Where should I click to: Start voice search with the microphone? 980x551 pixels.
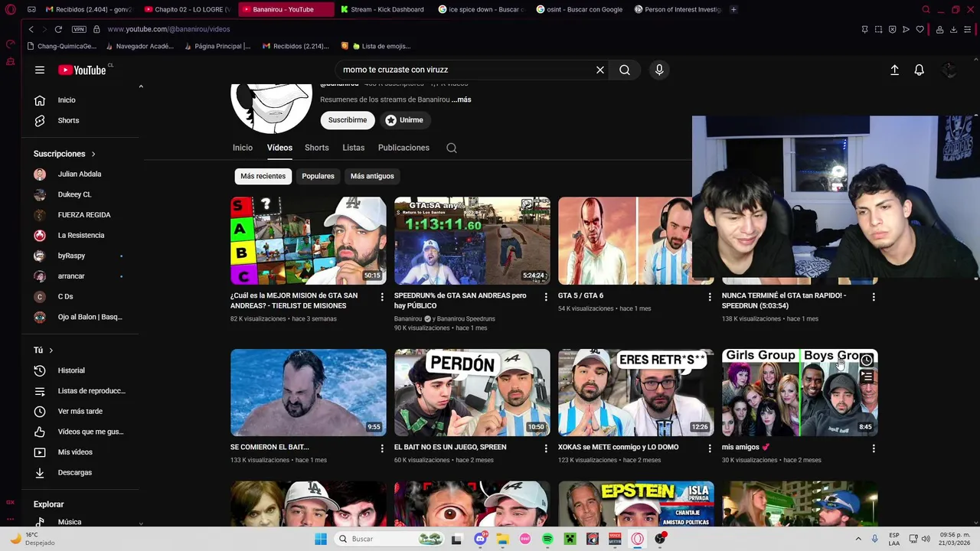pyautogui.click(x=659, y=70)
